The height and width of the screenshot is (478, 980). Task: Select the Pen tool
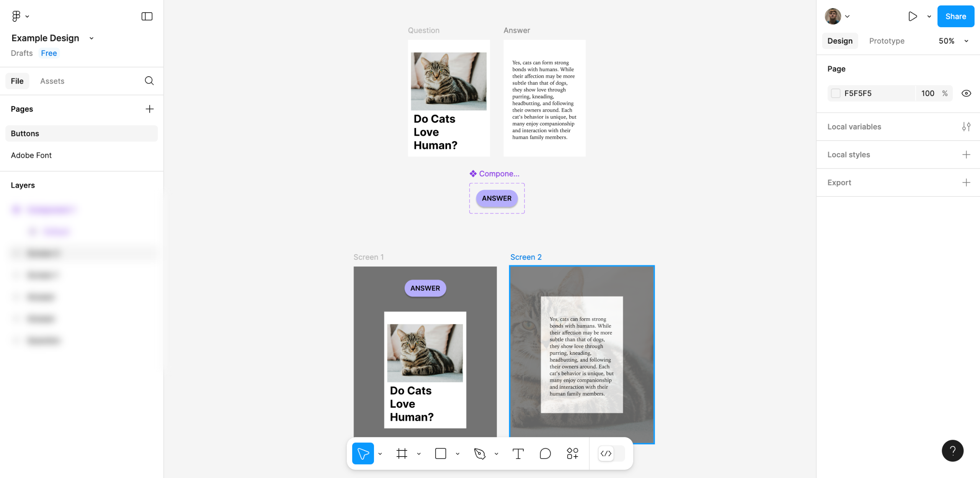(x=479, y=453)
